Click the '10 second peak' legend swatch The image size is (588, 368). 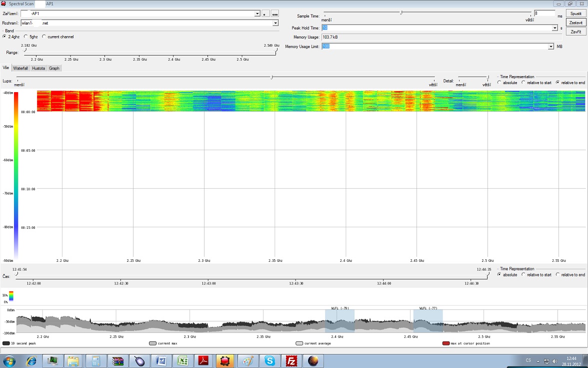pos(6,343)
